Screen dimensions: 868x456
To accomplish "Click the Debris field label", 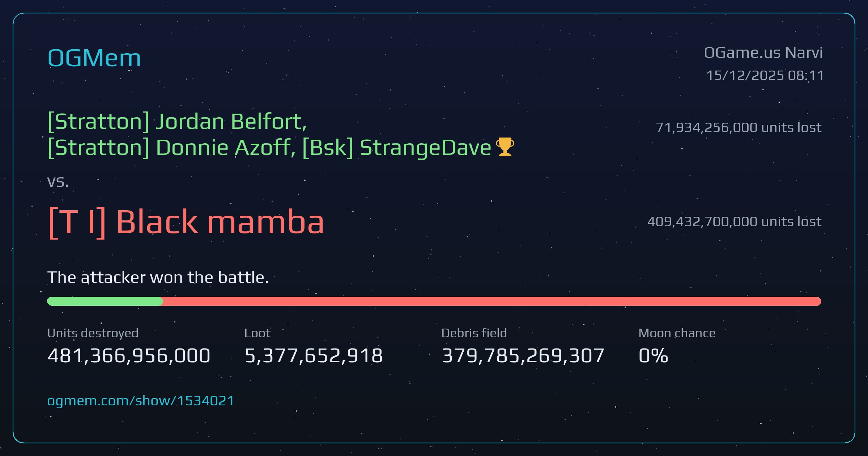I will tap(474, 333).
